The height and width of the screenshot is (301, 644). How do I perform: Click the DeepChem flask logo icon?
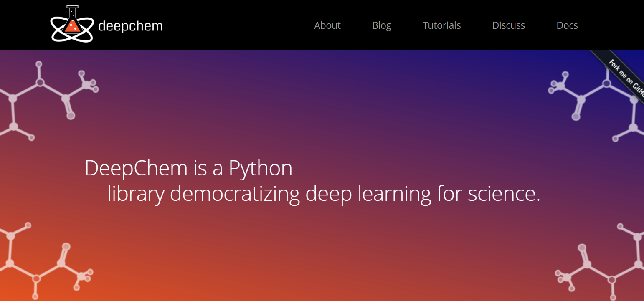(x=72, y=24)
